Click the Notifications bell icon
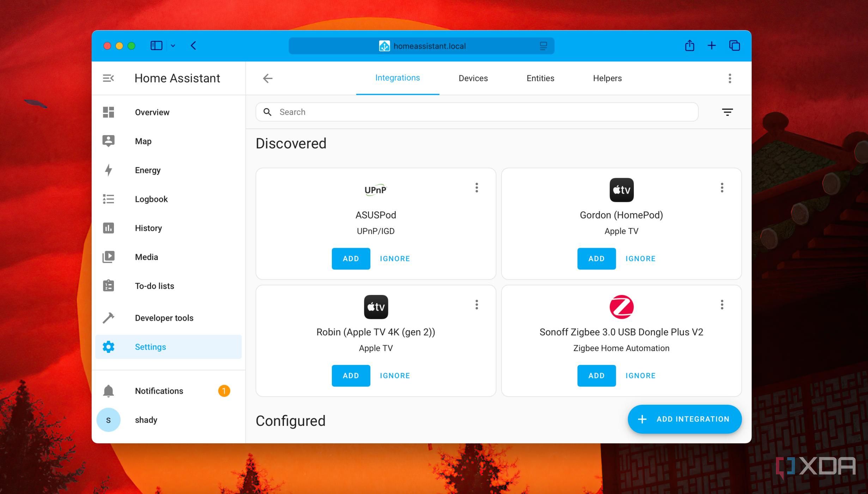 tap(108, 391)
